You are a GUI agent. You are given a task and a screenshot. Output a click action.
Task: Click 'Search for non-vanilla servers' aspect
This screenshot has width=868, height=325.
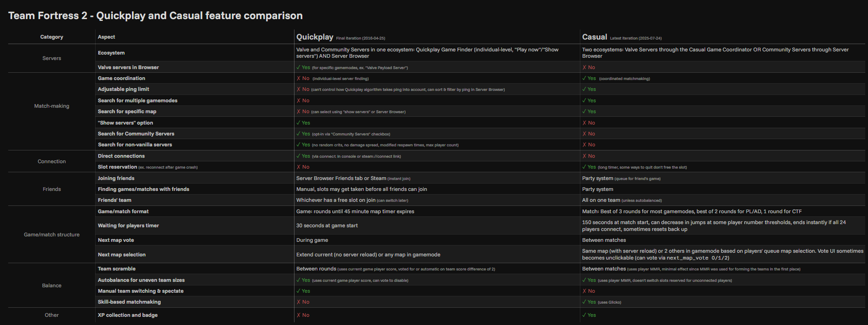[135, 145]
